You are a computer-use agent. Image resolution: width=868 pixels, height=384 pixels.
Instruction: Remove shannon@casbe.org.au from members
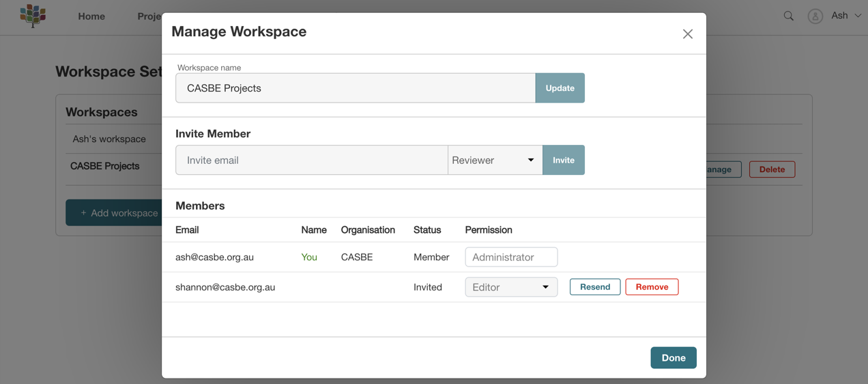click(x=652, y=287)
